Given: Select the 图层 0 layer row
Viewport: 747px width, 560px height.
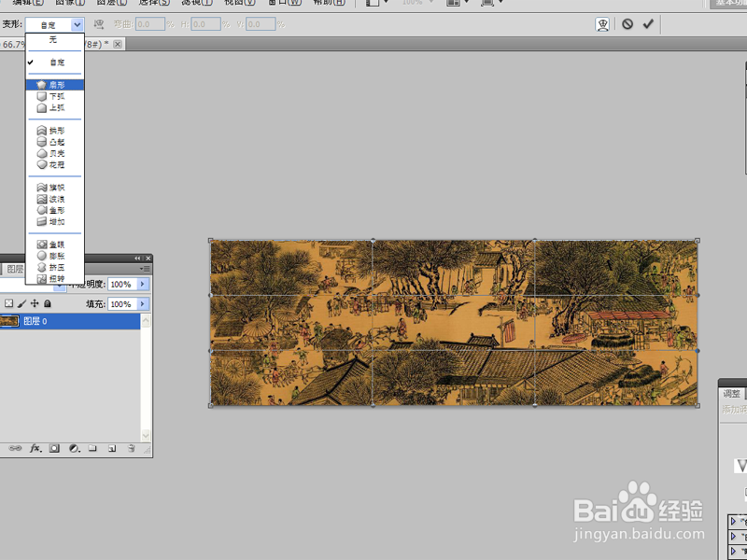Looking at the screenshot, I should click(70, 321).
